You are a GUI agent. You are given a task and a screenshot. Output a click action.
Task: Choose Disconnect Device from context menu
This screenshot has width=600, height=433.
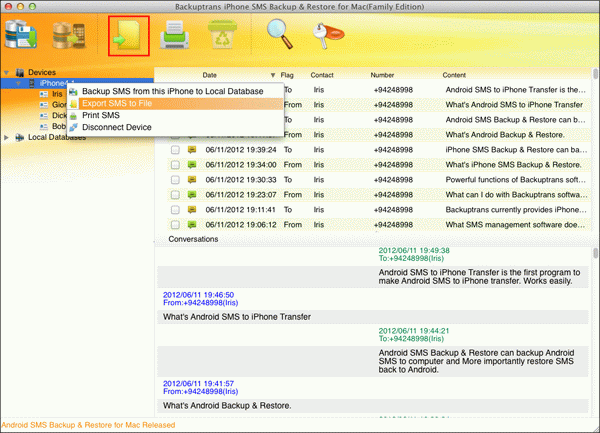pyautogui.click(x=175, y=127)
